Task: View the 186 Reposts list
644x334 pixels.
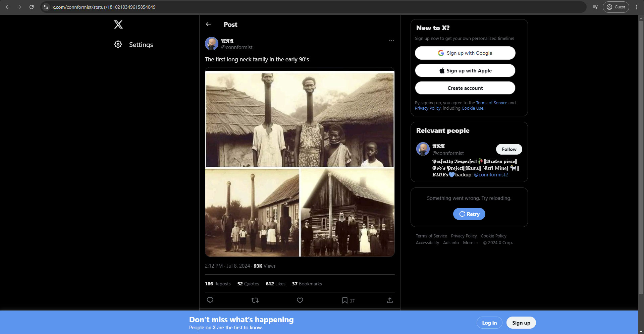Action: pyautogui.click(x=218, y=284)
